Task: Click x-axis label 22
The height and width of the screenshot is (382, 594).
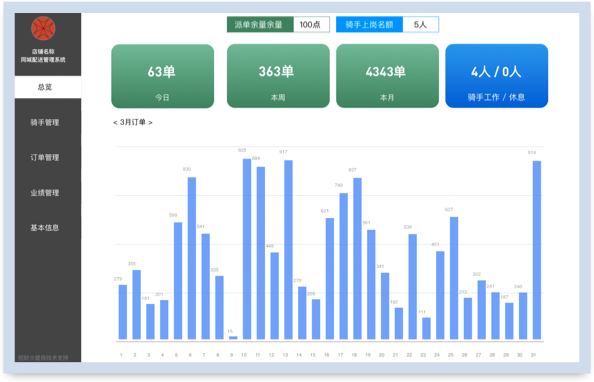Action: (409, 355)
